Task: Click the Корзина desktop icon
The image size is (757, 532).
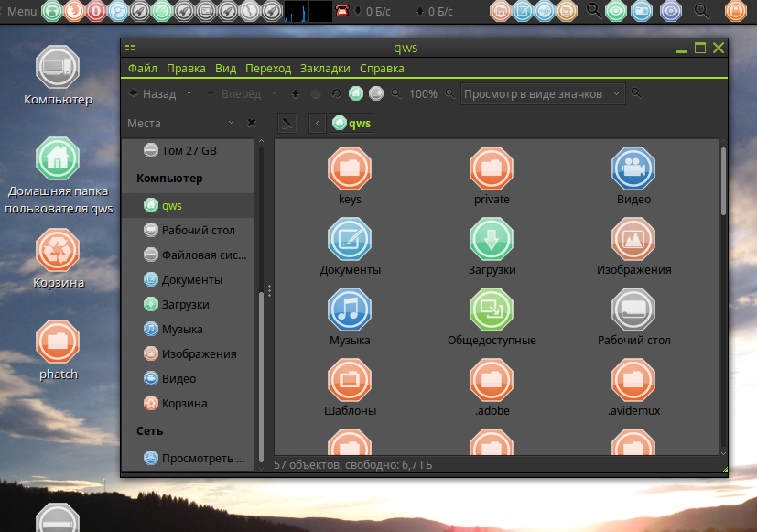Action: click(58, 259)
